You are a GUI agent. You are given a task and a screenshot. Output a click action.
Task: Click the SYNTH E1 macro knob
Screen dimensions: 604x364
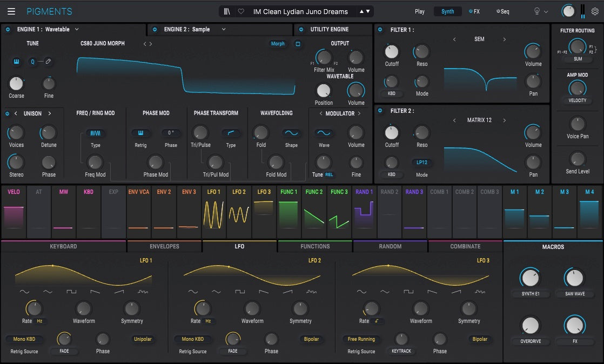[531, 278]
